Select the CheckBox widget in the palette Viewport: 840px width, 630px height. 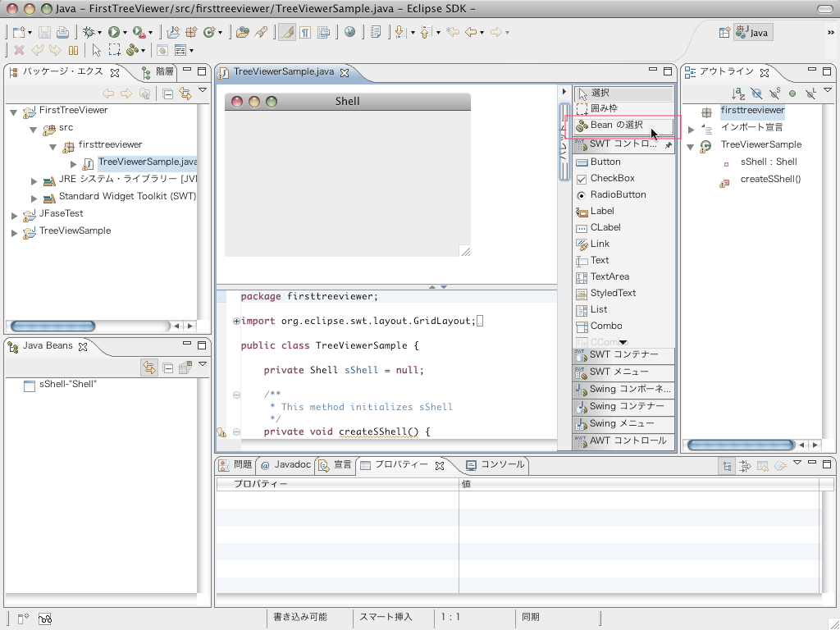click(623, 178)
